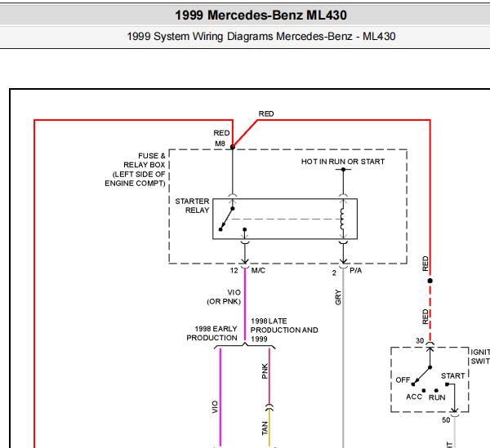Image resolution: width=490 pixels, height=448 pixels.
Task: Click the starter relay coil symbol
Action: pos(343,219)
